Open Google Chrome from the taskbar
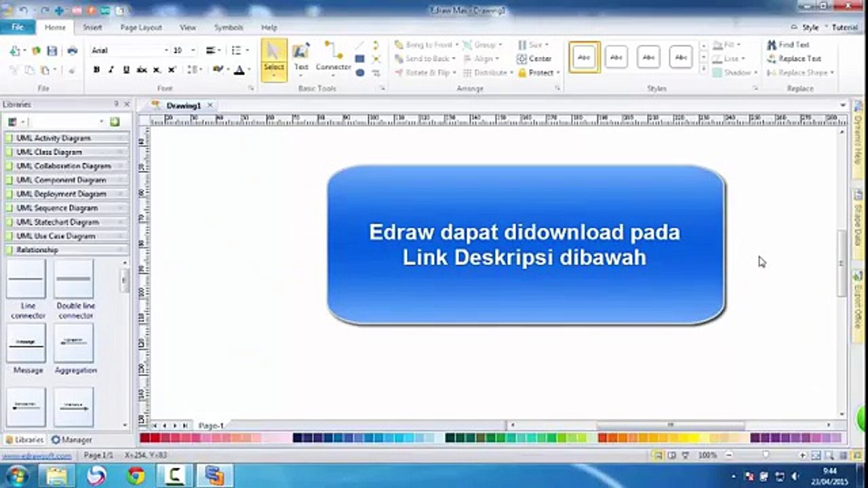Viewport: 868px width, 488px height. [x=136, y=475]
